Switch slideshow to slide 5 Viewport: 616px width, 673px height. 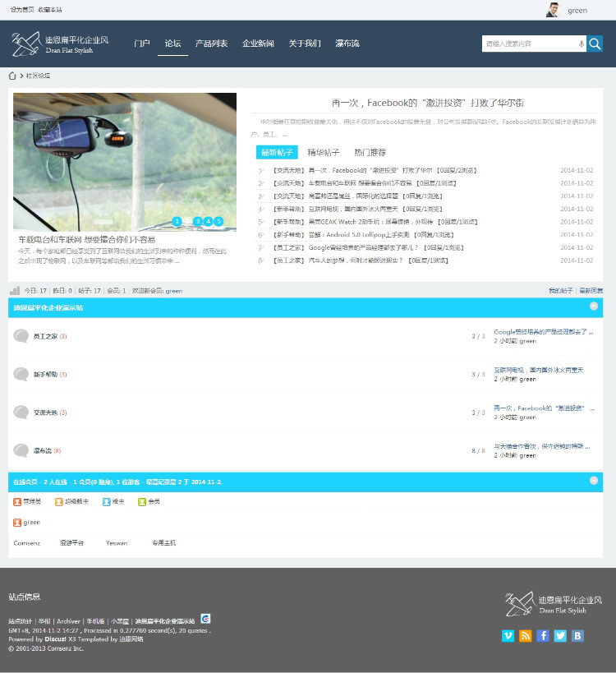(x=218, y=221)
